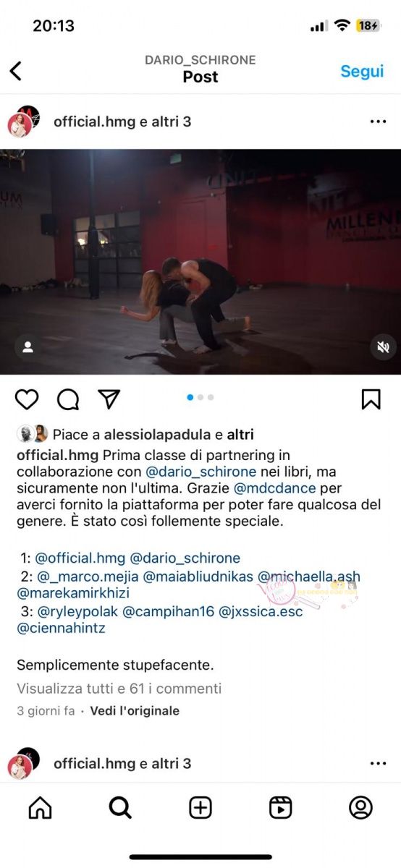Open the Search tab
The height and width of the screenshot is (868, 401).
coord(120,807)
